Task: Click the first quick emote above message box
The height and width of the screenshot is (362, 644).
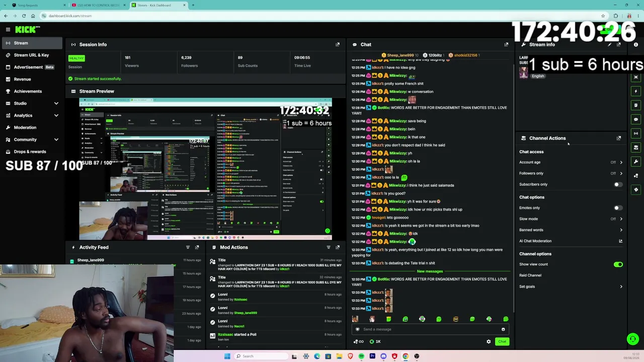Action: pyautogui.click(x=355, y=319)
